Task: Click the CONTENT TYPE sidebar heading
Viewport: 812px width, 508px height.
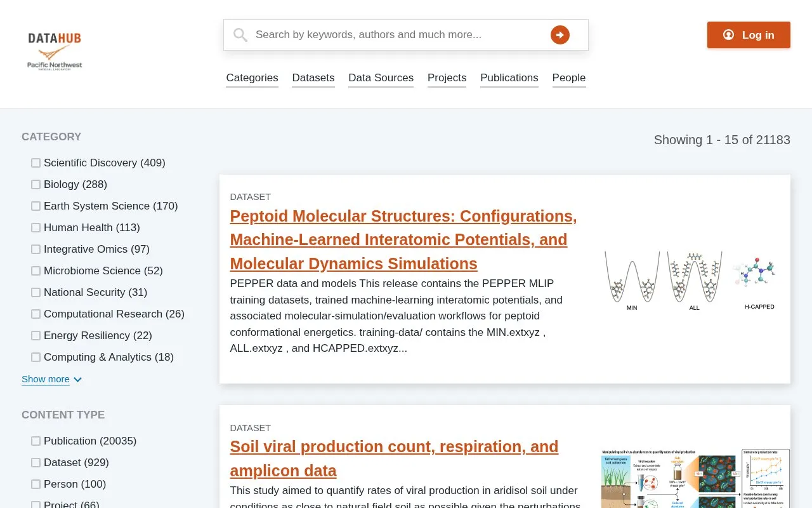Action: [x=63, y=415]
